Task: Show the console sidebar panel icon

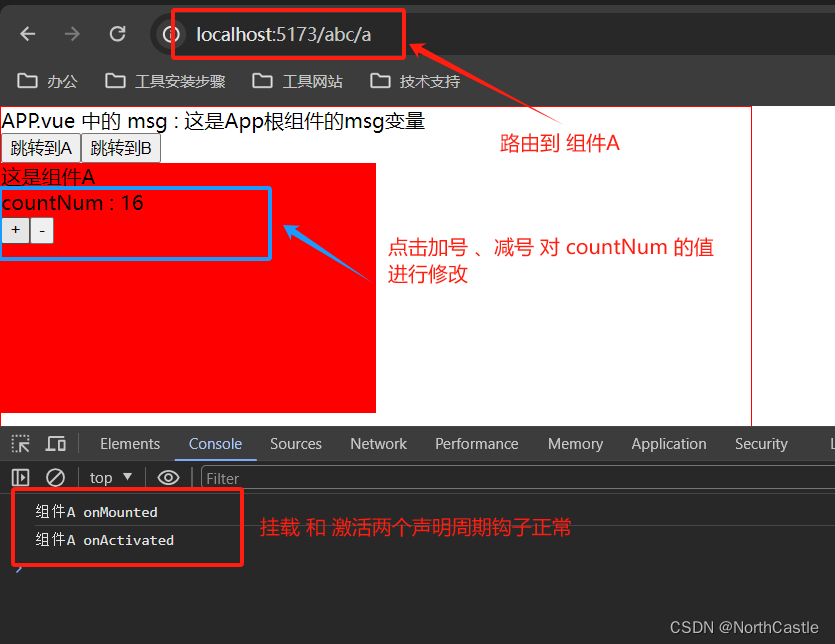Action: coord(20,478)
